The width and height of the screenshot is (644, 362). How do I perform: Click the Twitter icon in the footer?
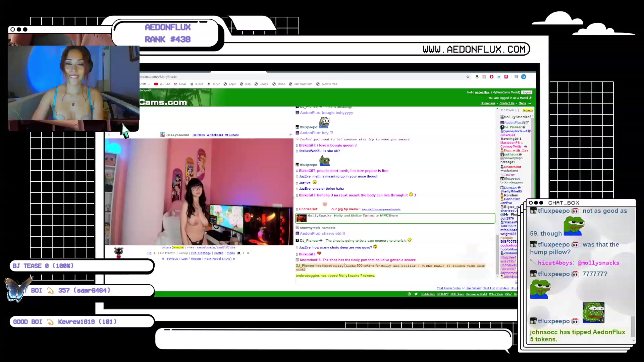[x=416, y=294]
